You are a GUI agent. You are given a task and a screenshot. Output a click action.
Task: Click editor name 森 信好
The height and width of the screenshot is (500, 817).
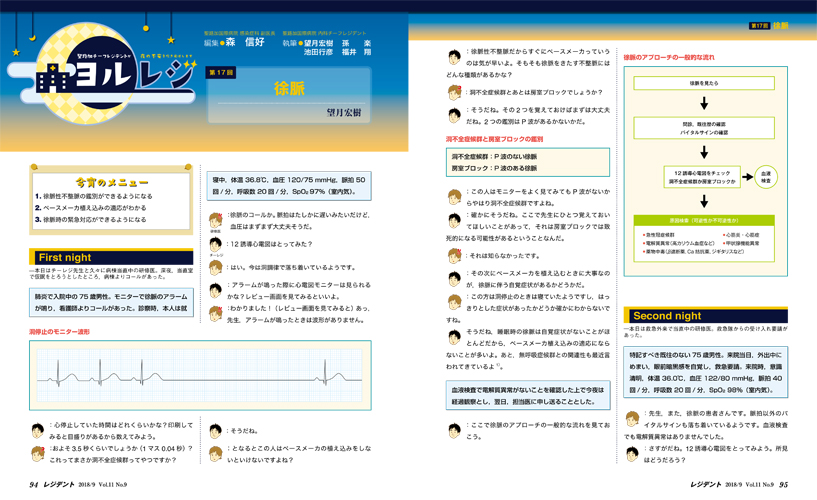point(245,42)
